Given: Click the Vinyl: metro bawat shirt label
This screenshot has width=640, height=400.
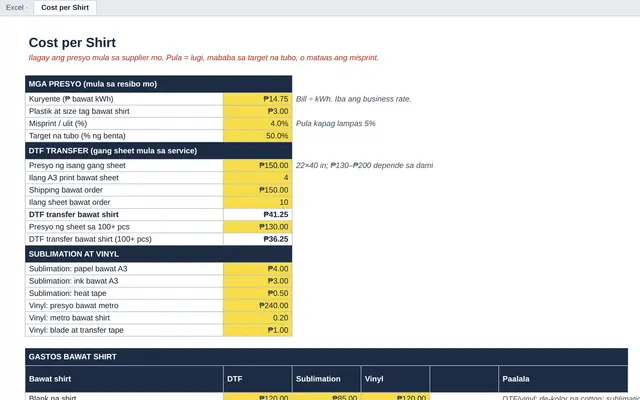Looking at the screenshot, I should 69,318.
